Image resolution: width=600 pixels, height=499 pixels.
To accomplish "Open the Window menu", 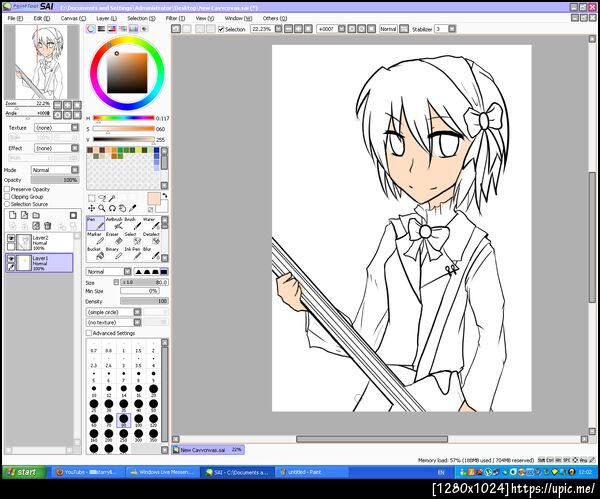I will pyautogui.click(x=238, y=18).
